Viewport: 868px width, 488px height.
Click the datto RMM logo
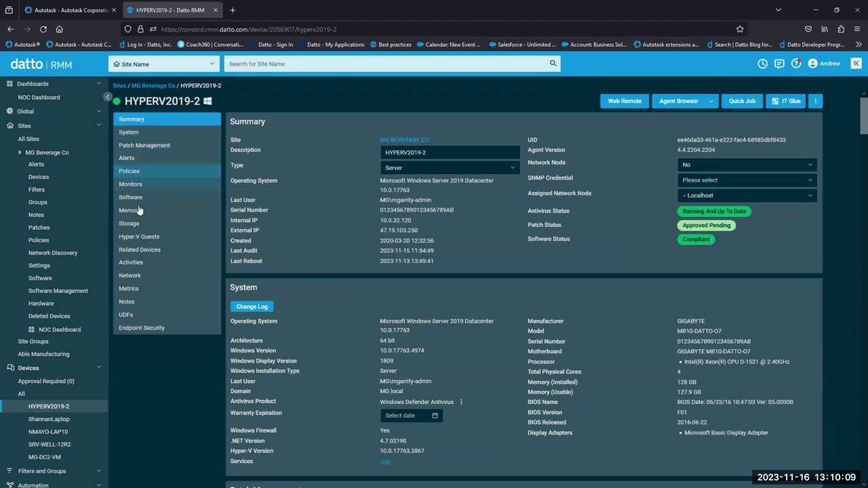41,64
